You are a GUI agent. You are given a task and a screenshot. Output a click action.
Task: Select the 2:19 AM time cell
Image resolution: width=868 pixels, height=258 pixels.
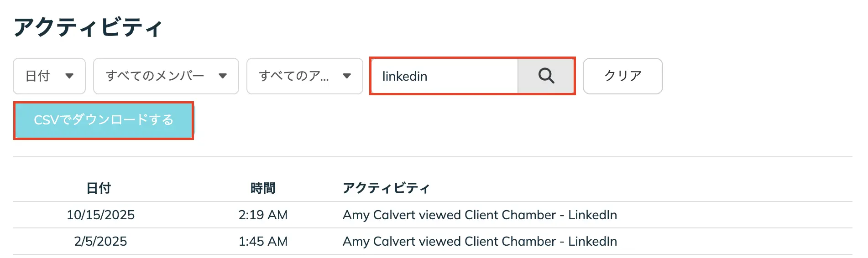(x=263, y=215)
